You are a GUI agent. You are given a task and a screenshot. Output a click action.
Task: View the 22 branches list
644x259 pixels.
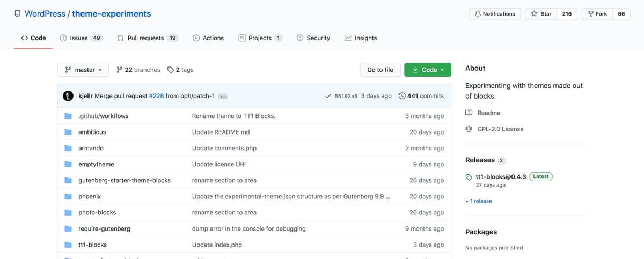pos(138,70)
